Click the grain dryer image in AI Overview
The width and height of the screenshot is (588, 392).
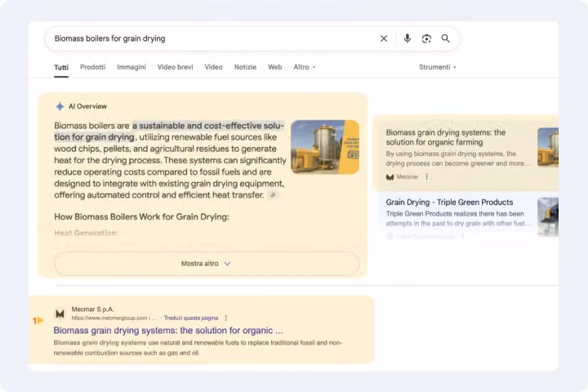pyautogui.click(x=325, y=147)
